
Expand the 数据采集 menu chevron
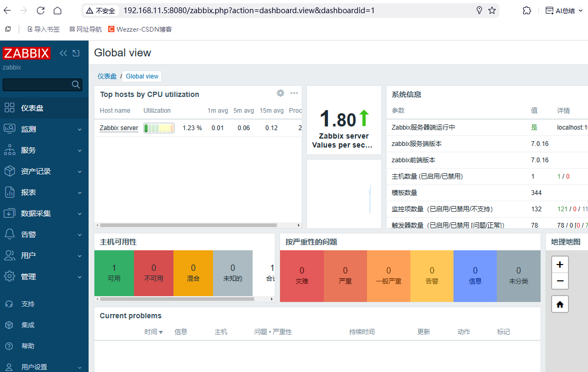coord(80,213)
